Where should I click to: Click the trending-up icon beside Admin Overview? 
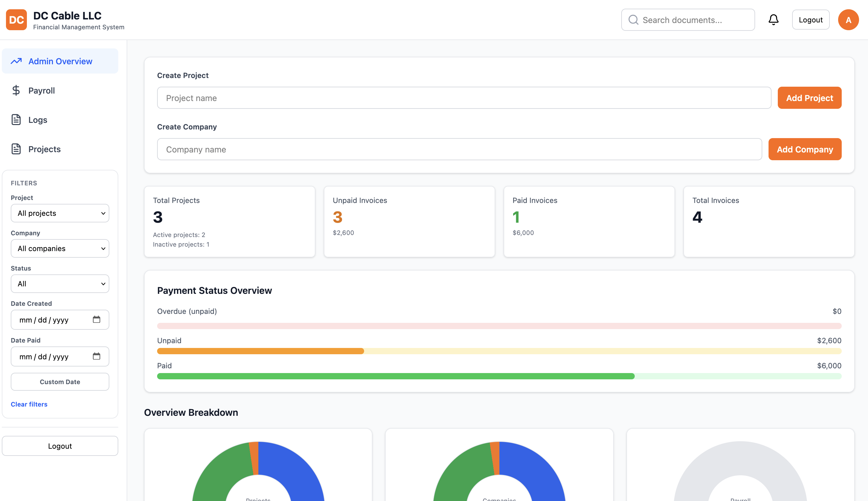[x=16, y=61]
